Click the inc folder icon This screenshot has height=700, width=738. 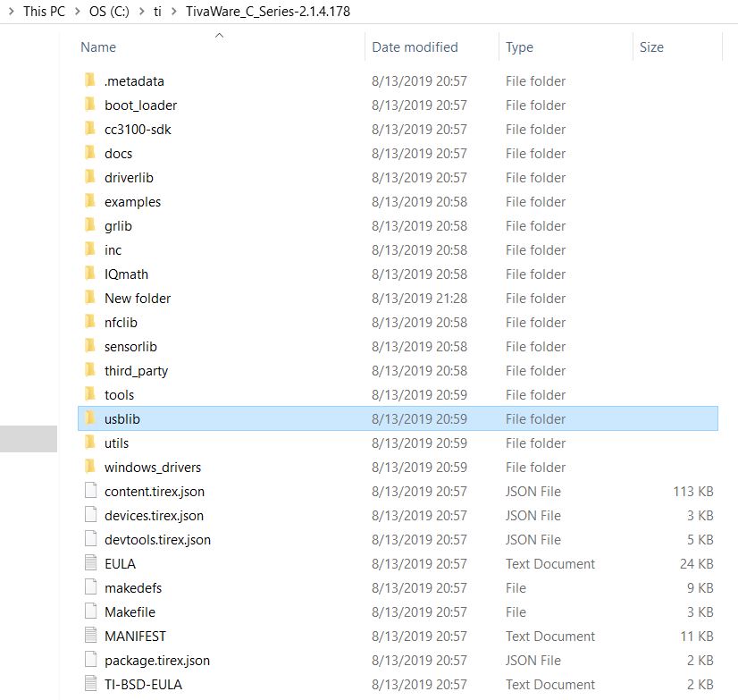[x=90, y=249]
